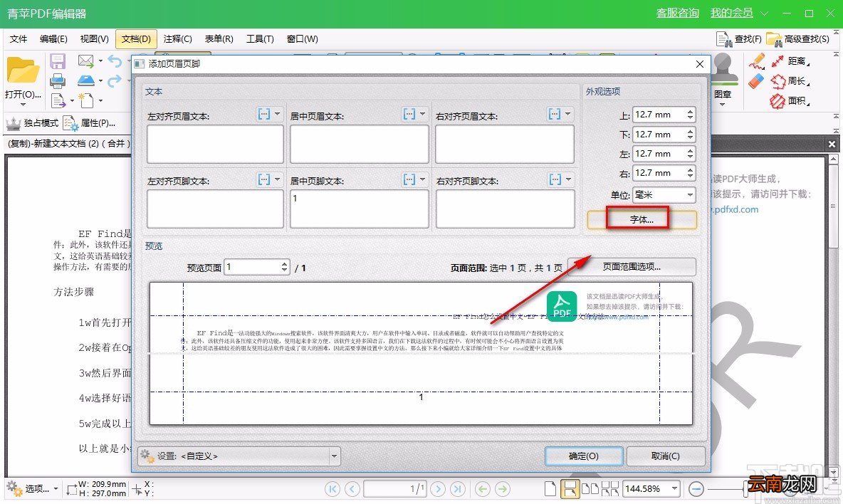Click the Print icon in toolbar
Screen dimensions: 843x504
(x=58, y=80)
